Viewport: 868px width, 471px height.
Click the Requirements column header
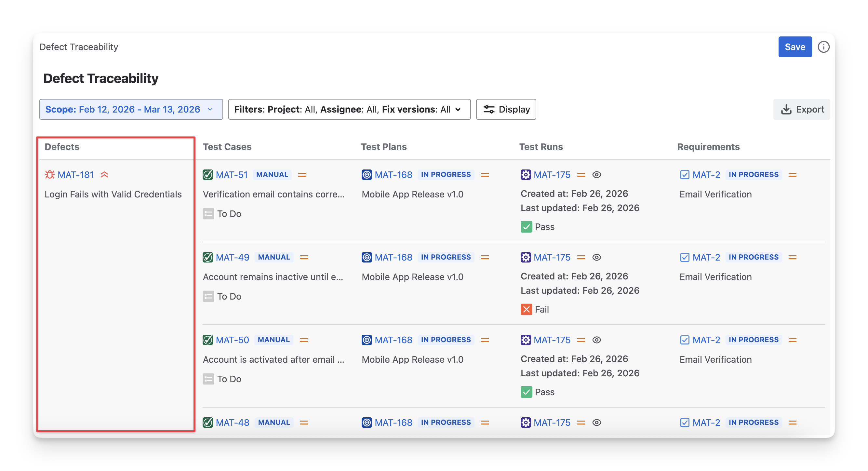coord(708,147)
